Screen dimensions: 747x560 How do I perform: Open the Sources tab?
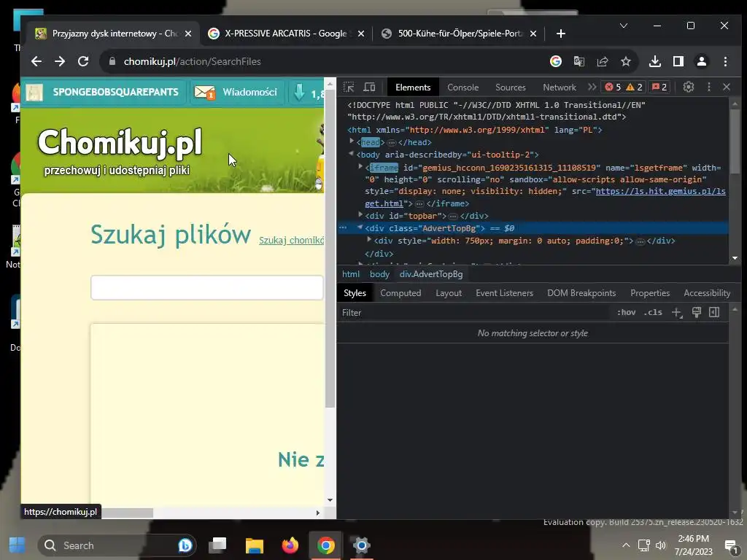510,87
